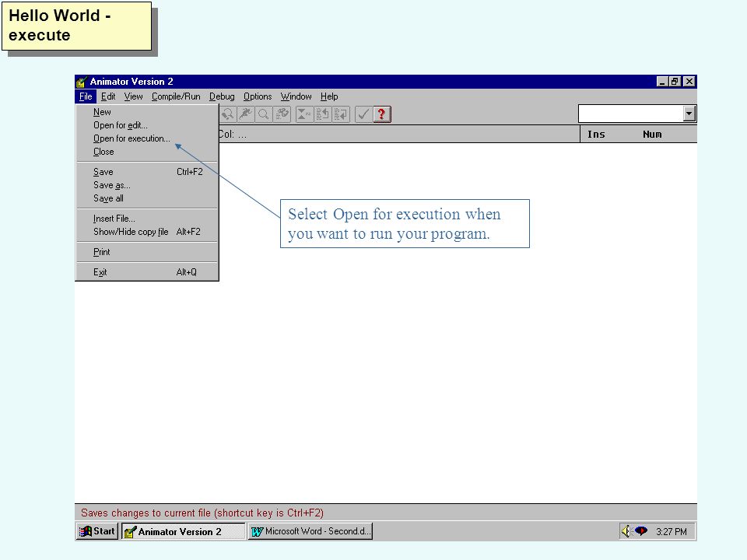Click Animator Version 2 taskbar button

(183, 531)
